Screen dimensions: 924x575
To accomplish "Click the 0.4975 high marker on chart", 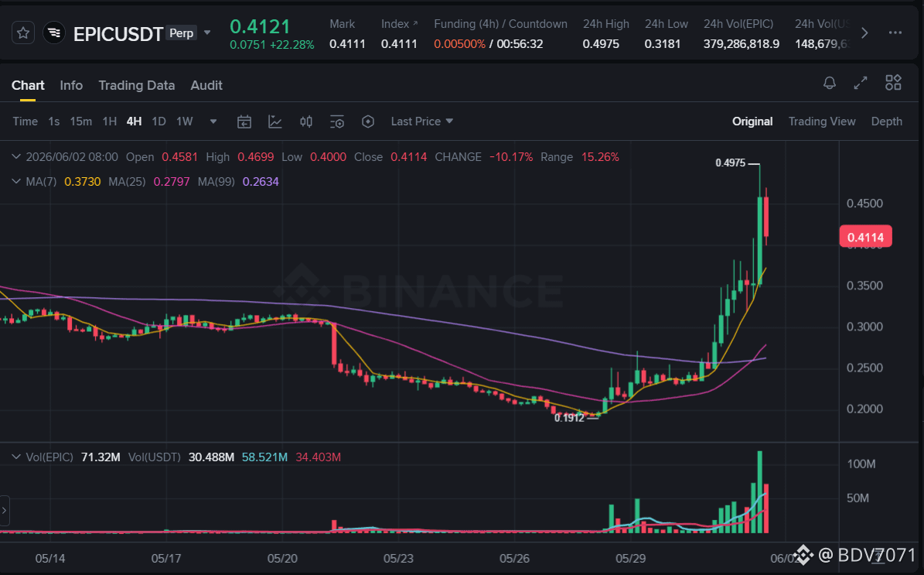I will pos(730,163).
